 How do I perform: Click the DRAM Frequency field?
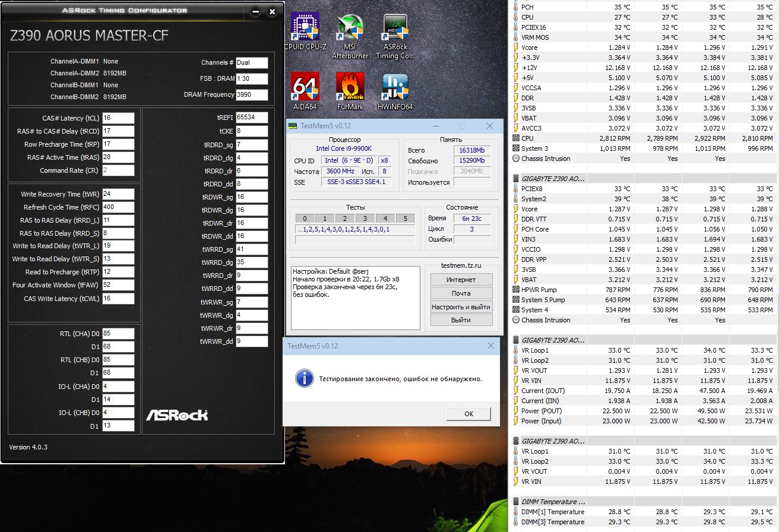(252, 94)
